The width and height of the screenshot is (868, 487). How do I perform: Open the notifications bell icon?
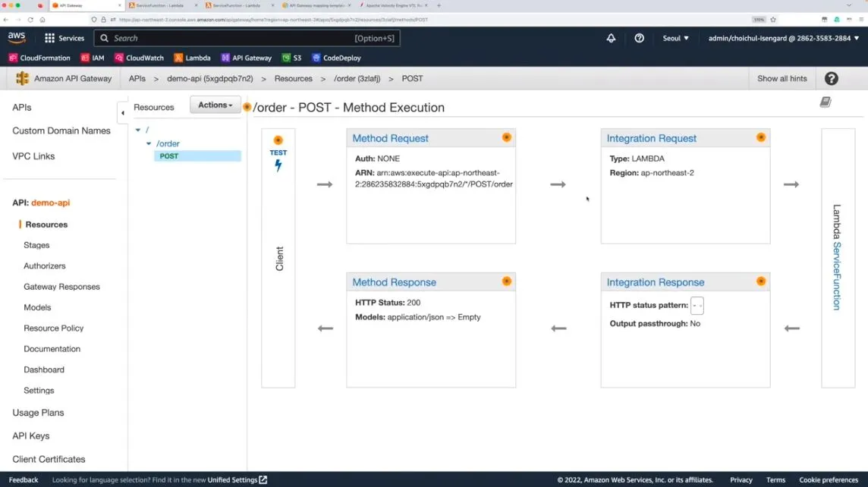tap(611, 38)
